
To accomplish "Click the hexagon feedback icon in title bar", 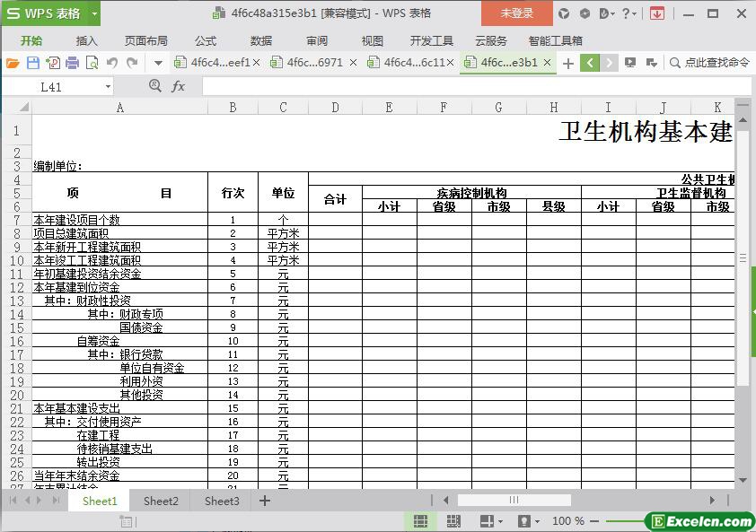I will (x=585, y=13).
